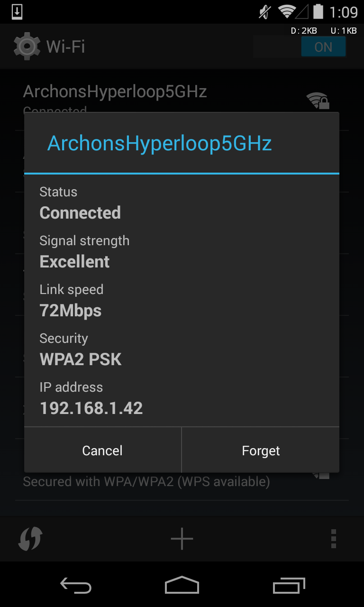Tap the Recent apps navigation button
The width and height of the screenshot is (364, 607).
(x=289, y=586)
